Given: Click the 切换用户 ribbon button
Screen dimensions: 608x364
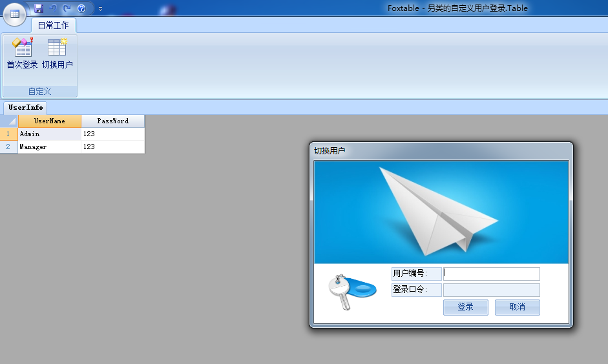Looking at the screenshot, I should click(58, 54).
